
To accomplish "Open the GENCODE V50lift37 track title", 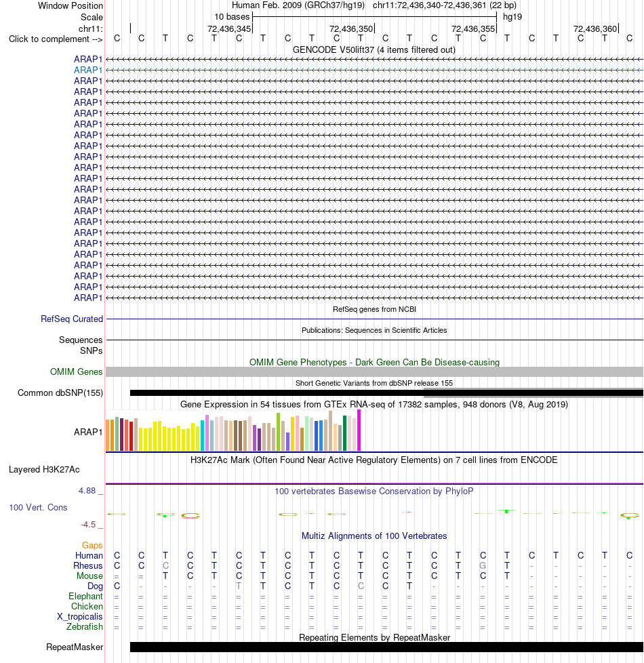I will coord(374,50).
